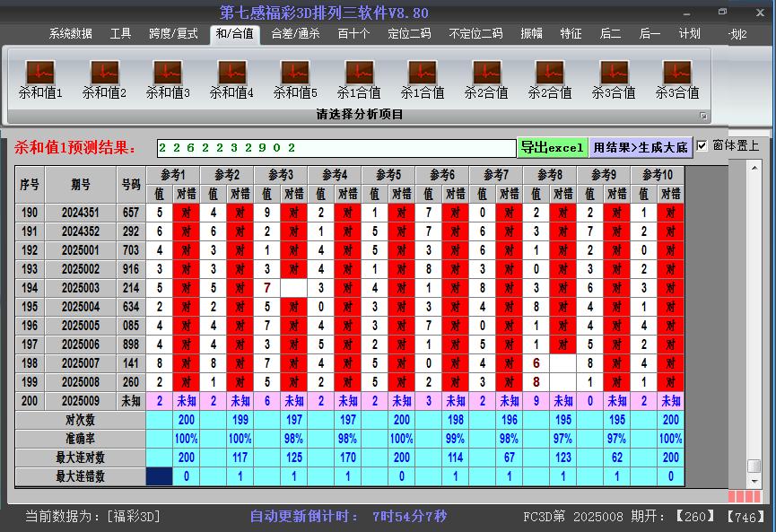The width and height of the screenshot is (776, 532).
Task: Click the 期号 column header
Action: [81, 185]
